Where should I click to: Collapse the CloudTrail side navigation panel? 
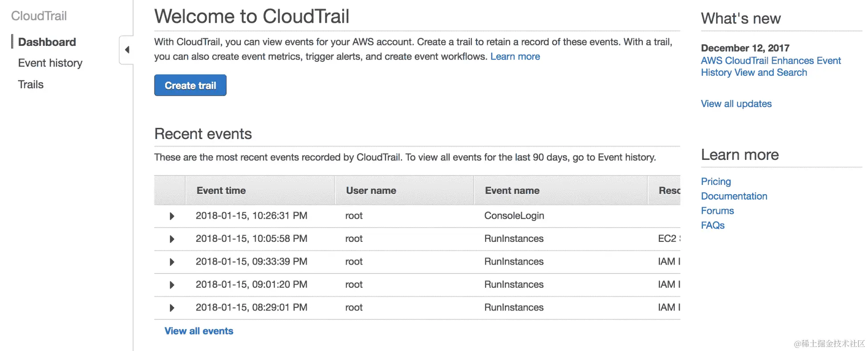click(x=127, y=50)
